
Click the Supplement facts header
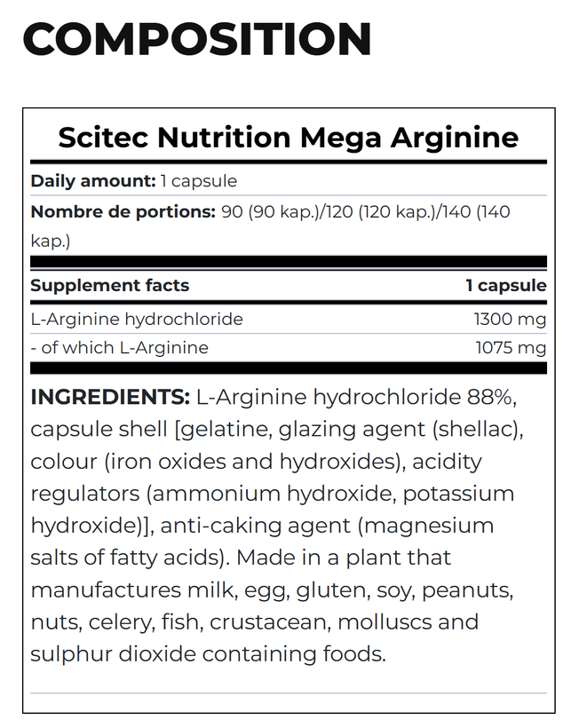(110, 285)
